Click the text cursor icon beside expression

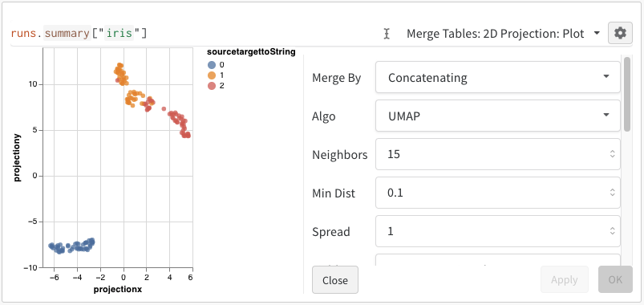387,34
